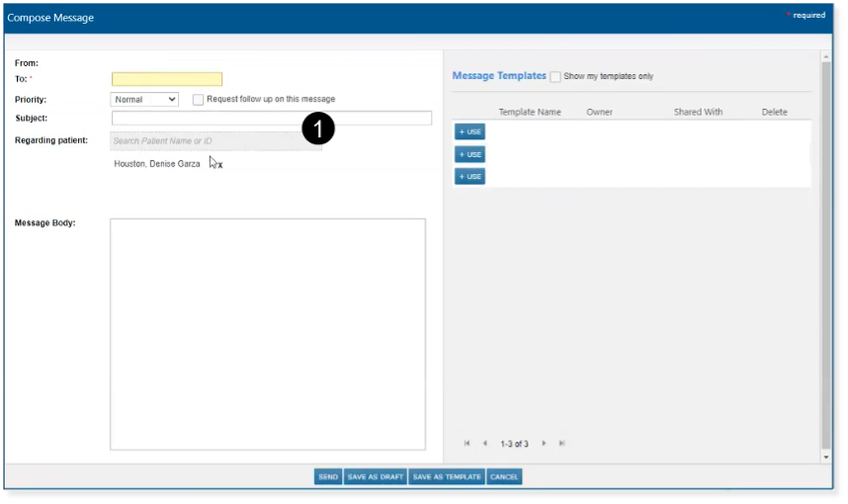Click the yellow To recipient field

click(x=167, y=79)
